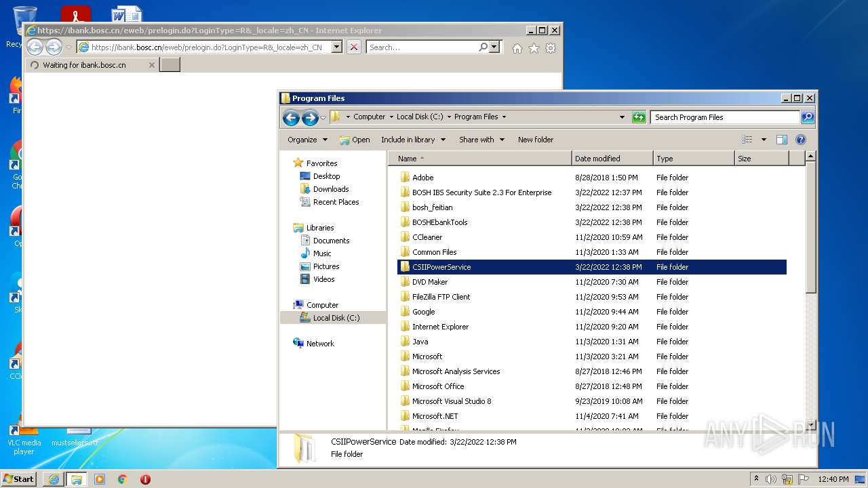
Task: Click the Open toolbar button
Action: tap(355, 140)
